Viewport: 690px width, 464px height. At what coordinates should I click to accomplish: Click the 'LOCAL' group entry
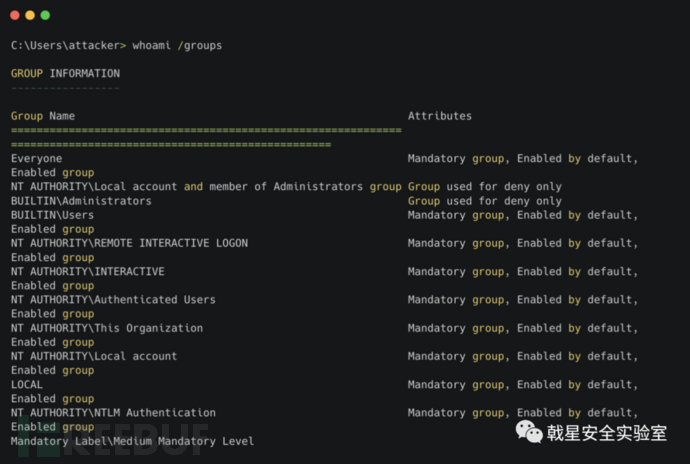click(x=27, y=384)
